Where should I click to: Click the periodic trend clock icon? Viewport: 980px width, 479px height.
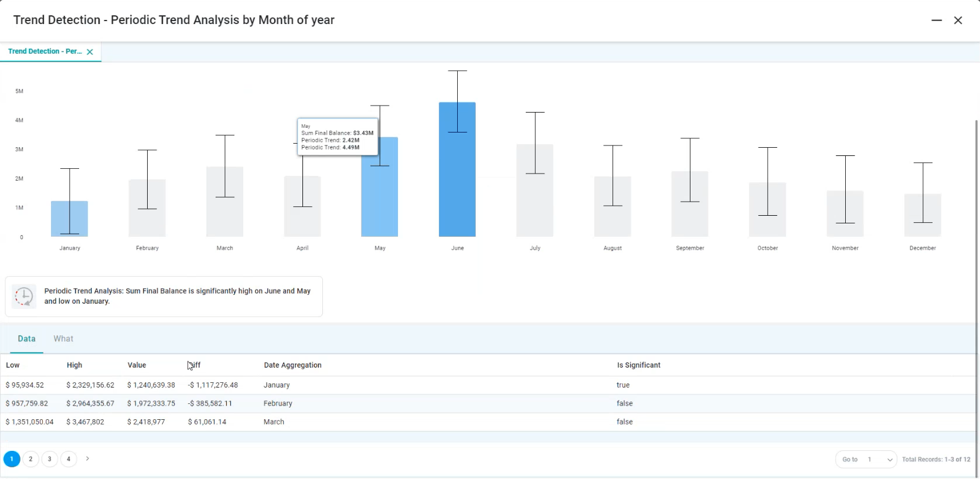pos(24,297)
